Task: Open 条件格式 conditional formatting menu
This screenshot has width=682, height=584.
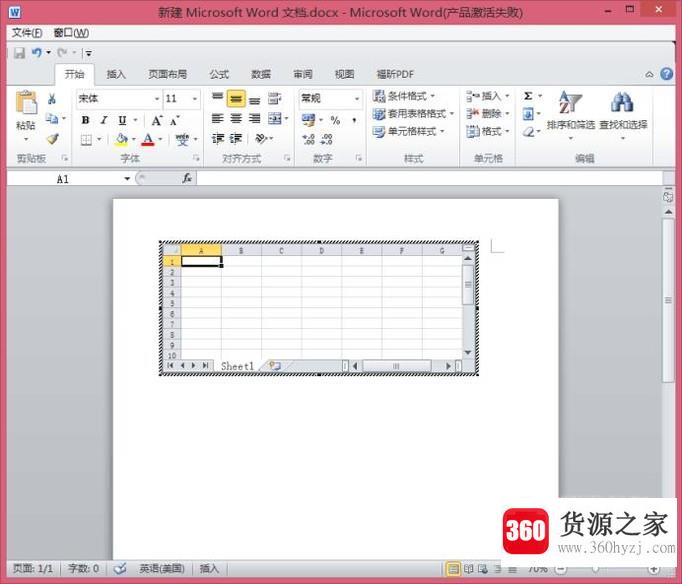Action: [404, 96]
